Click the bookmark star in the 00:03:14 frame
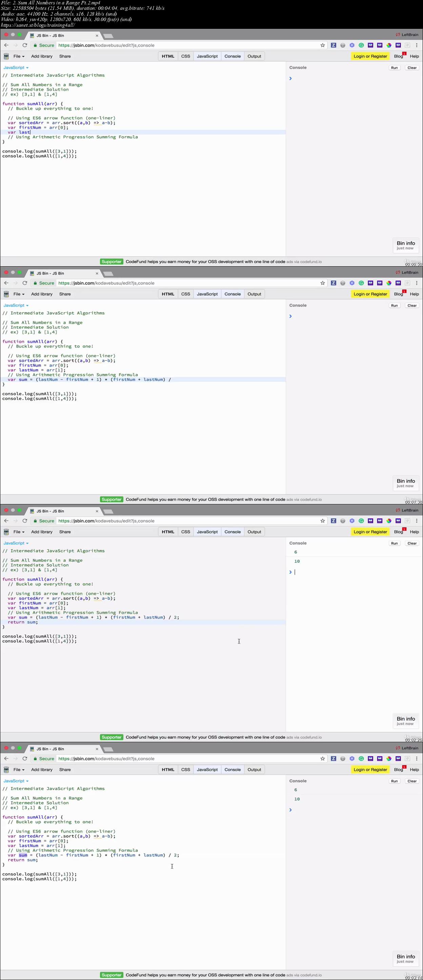This screenshot has width=423, height=980. click(x=323, y=758)
